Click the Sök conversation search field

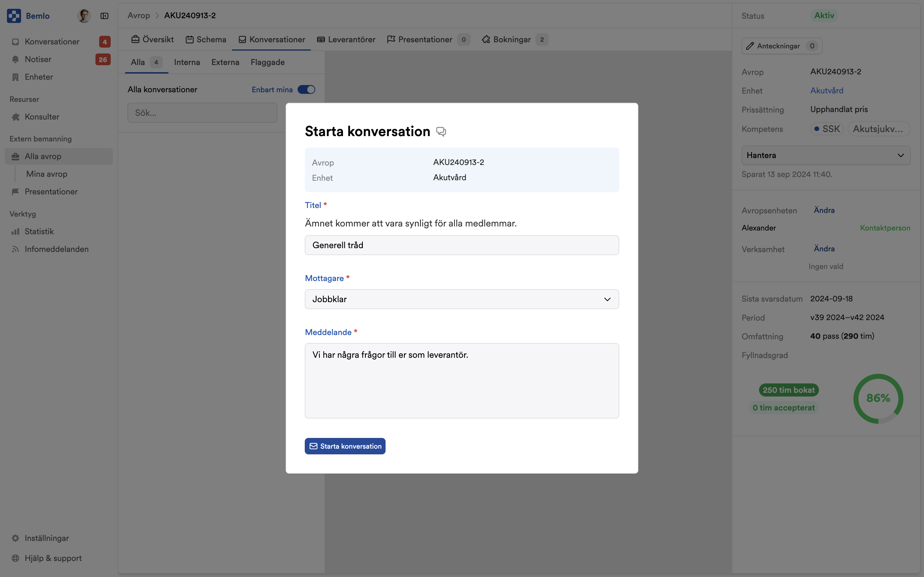point(202,113)
